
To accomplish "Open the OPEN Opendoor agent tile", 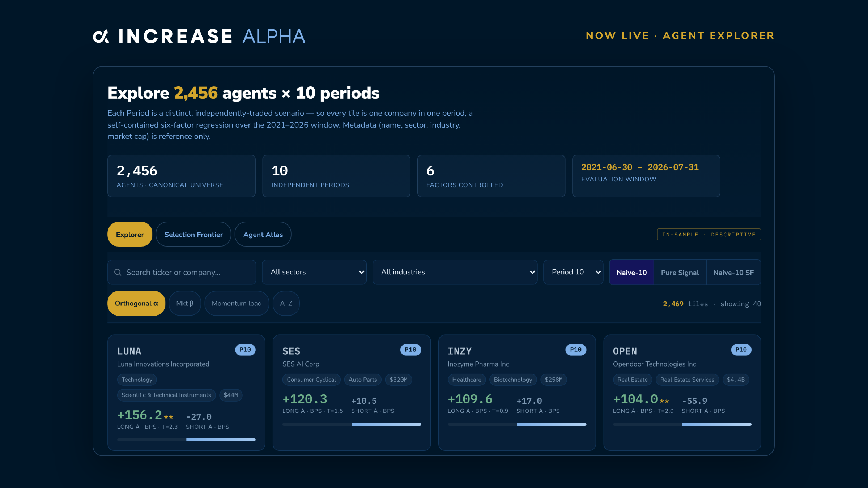I will 682,393.
